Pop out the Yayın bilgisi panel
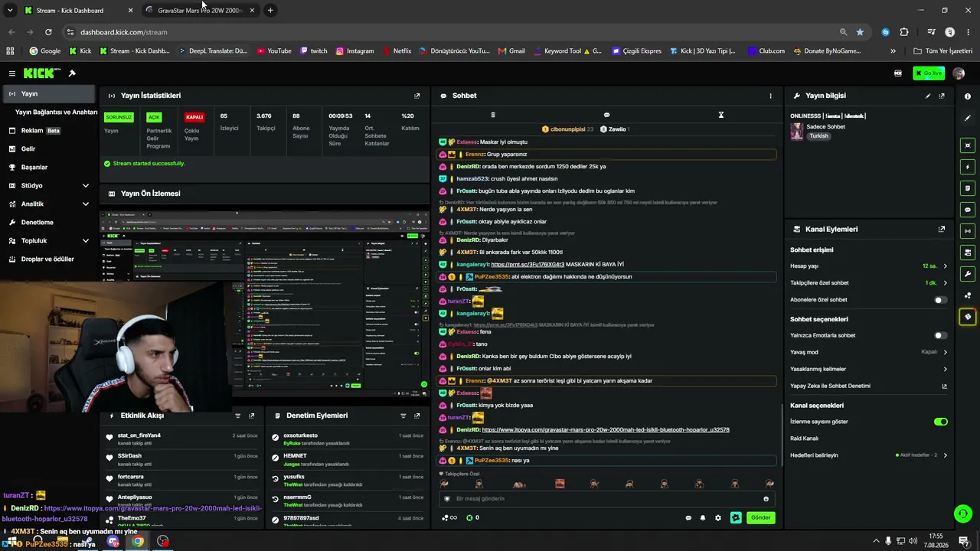This screenshot has width=980, height=551. (x=942, y=96)
